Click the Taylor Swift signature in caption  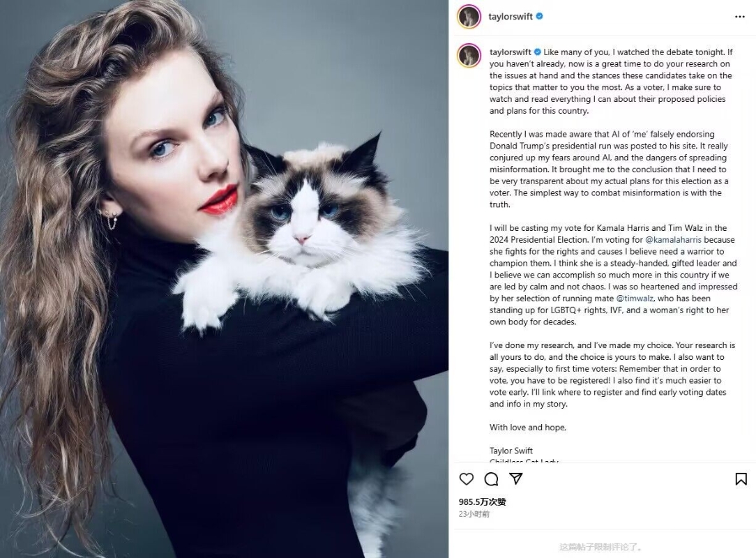(511, 451)
